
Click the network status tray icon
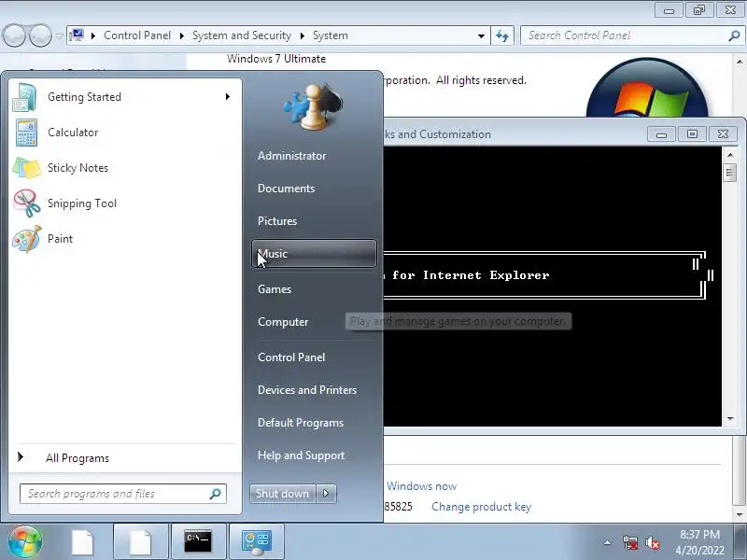[630, 542]
